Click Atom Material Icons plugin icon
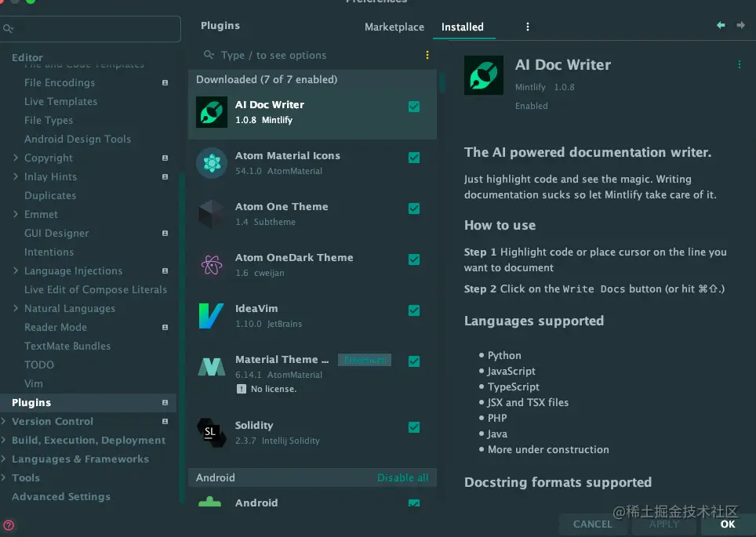Viewport: 756px width, 537px height. [x=212, y=163]
